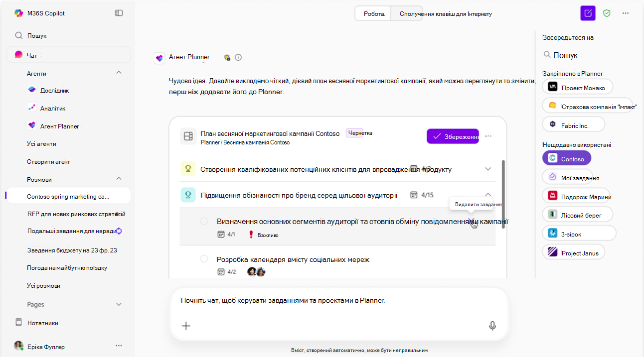Click the yellow trophy goal icon
Viewport: 644px width, 357px height.
pyautogui.click(x=188, y=169)
